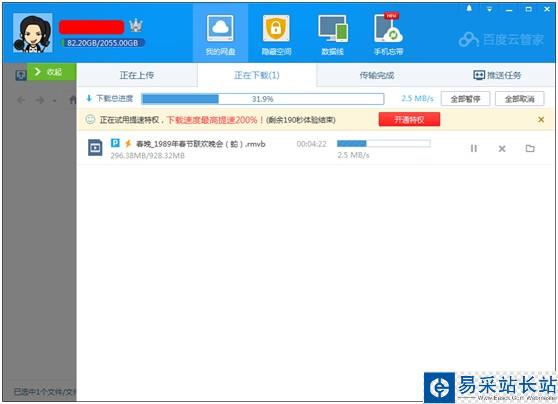Click the storage quota 82.20GB/2055.00GB

coord(102,43)
